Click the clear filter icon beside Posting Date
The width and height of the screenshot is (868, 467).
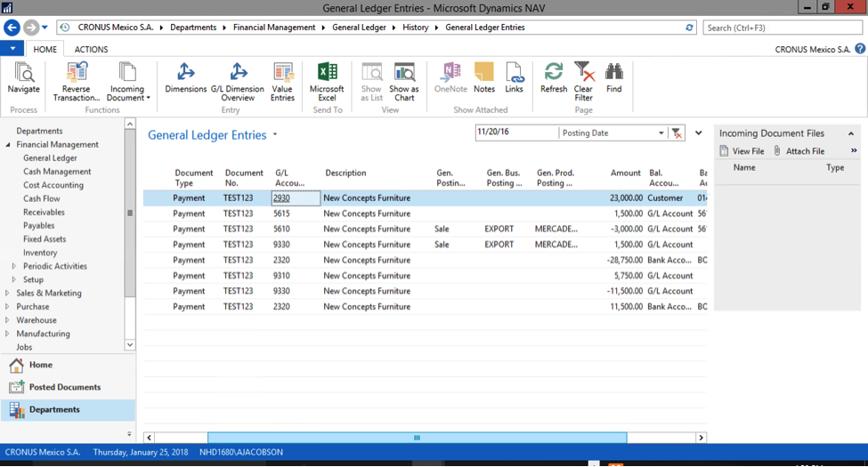pyautogui.click(x=677, y=133)
